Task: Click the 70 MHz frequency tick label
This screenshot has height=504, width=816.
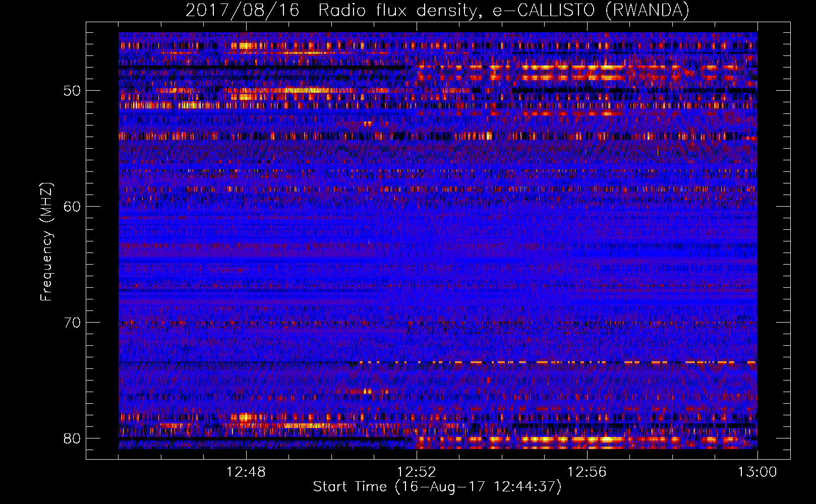Action: coord(72,323)
